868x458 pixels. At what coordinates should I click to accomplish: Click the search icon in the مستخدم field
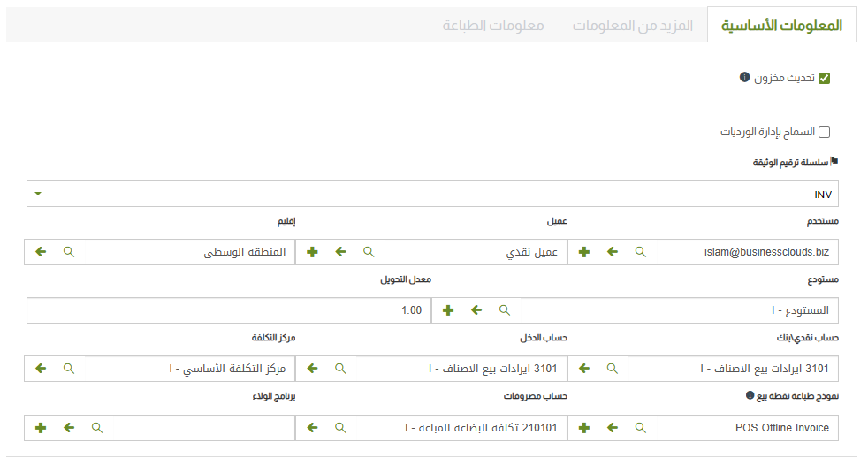[640, 252]
